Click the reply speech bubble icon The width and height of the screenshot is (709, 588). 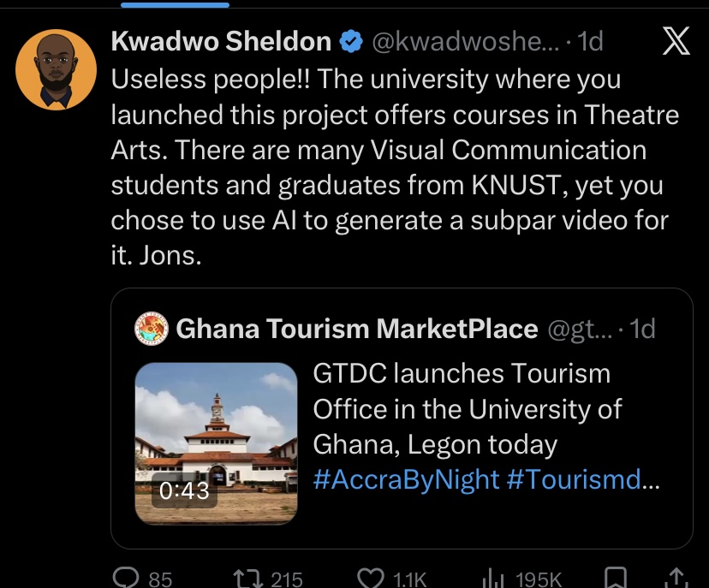127,579
